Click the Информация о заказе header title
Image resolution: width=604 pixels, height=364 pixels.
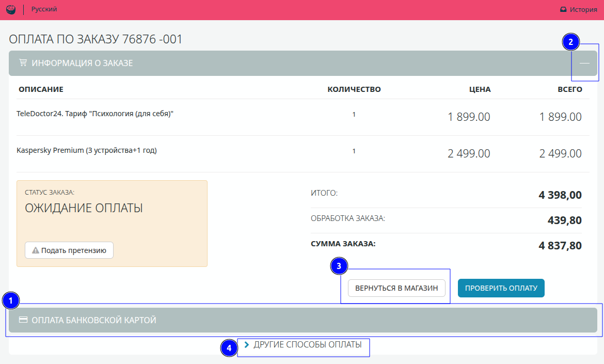82,63
